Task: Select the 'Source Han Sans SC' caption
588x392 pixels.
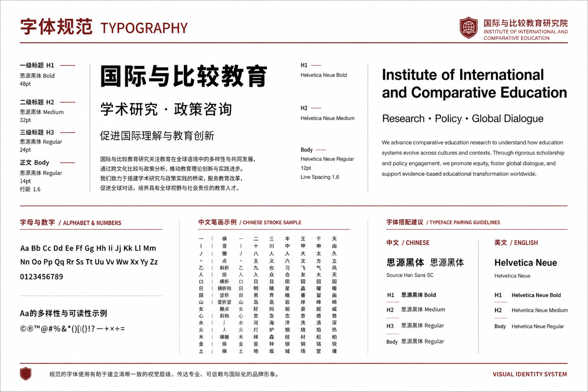Action: click(x=410, y=275)
